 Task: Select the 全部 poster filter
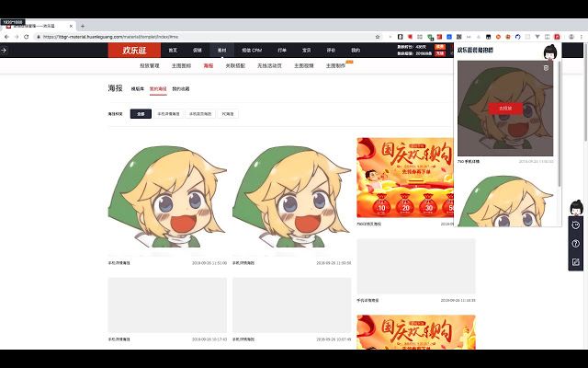tap(140, 113)
